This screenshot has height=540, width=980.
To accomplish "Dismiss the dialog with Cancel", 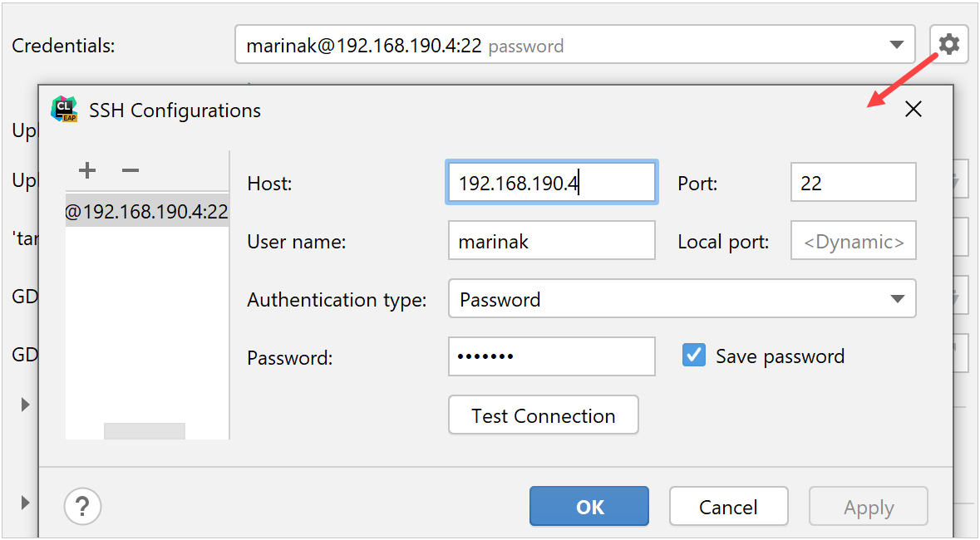I will (728, 506).
